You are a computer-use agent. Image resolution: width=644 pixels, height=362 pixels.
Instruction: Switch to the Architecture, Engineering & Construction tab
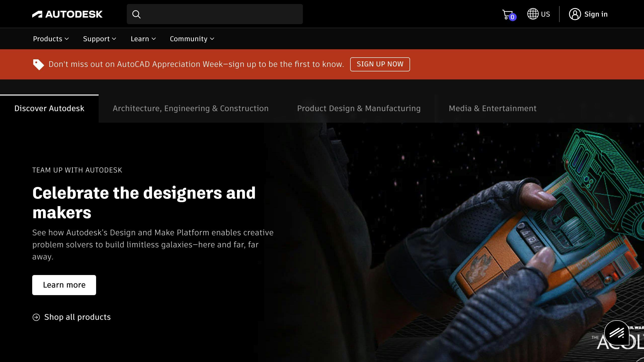pos(190,108)
